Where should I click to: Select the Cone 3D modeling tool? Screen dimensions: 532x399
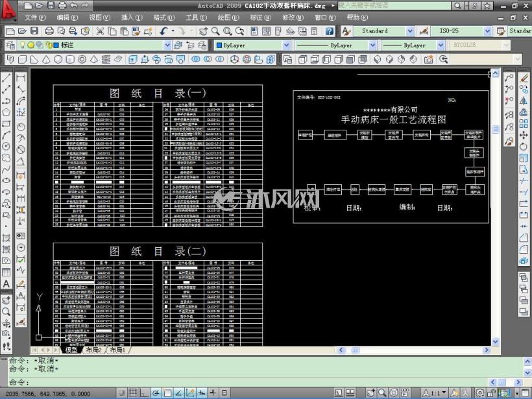[x=46, y=60]
